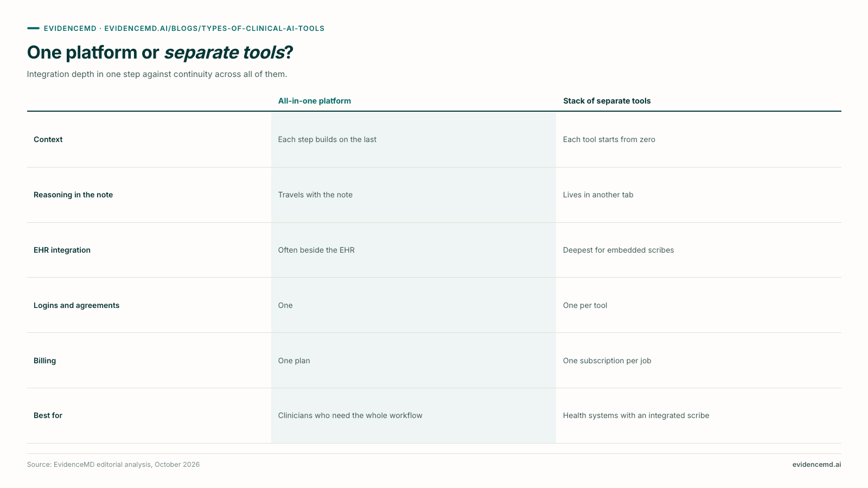868x488 pixels.
Task: Select the 'Billing' row label
Action: [44, 361]
